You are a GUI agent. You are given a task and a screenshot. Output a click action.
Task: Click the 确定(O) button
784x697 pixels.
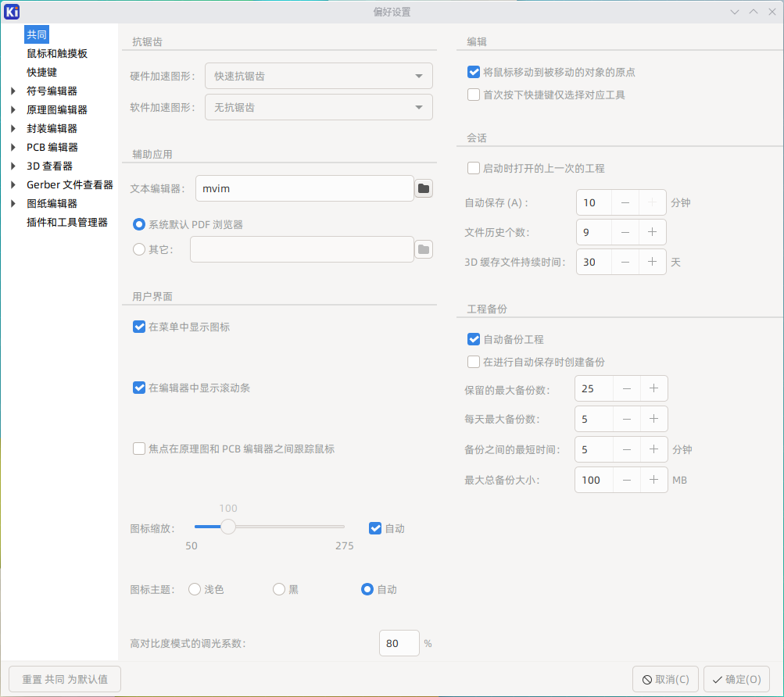point(736,679)
